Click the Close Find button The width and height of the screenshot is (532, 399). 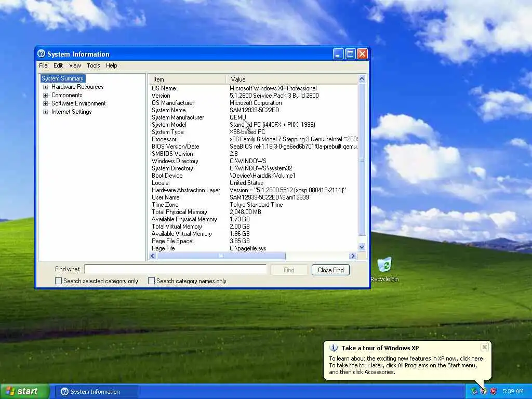click(x=331, y=270)
